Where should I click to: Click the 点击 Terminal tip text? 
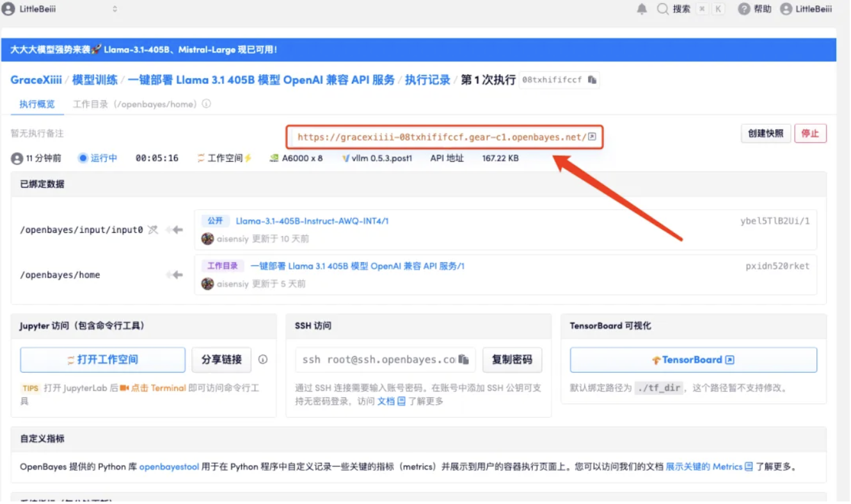(159, 388)
